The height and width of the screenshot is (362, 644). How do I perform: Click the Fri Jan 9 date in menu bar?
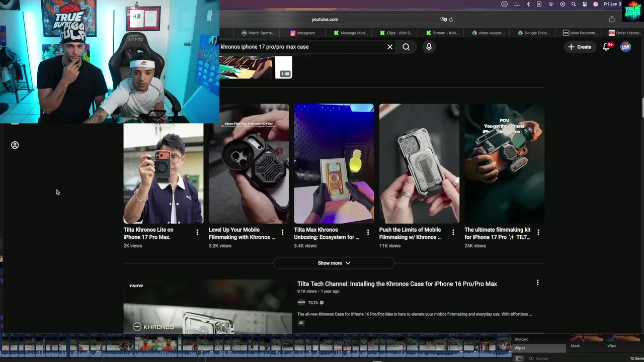pyautogui.click(x=612, y=4)
